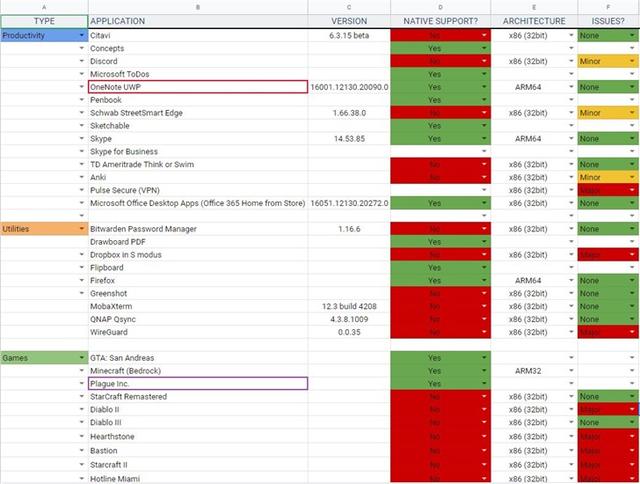Select the MobaXterm cell
Viewport: 640px width, 484px height.
(x=198, y=306)
